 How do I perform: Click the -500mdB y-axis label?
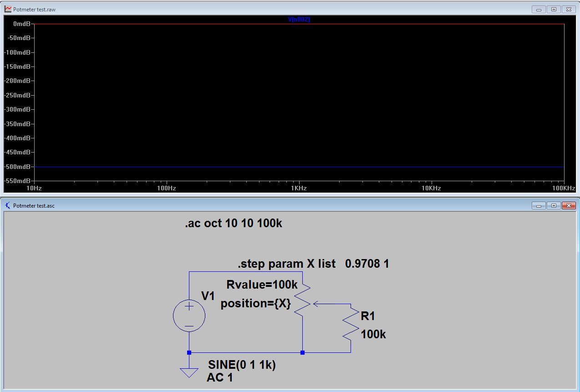coord(17,167)
